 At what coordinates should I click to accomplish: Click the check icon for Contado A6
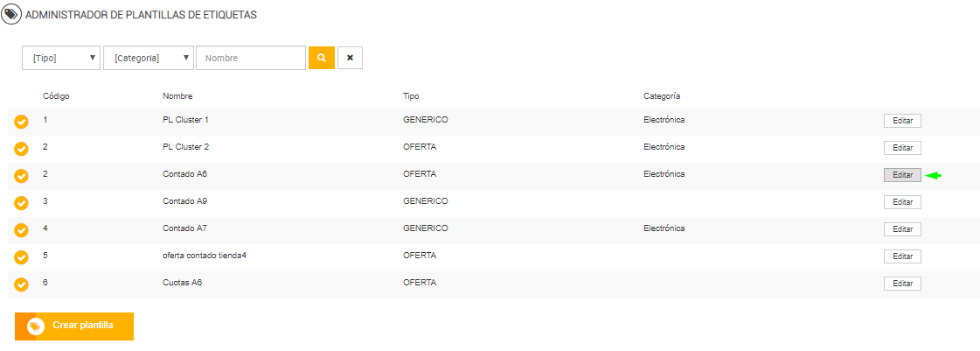pos(21,176)
